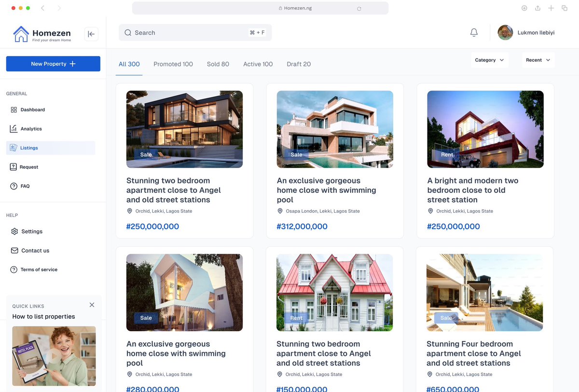Focus the Search input field
This screenshot has height=392, width=579.
[x=195, y=33]
